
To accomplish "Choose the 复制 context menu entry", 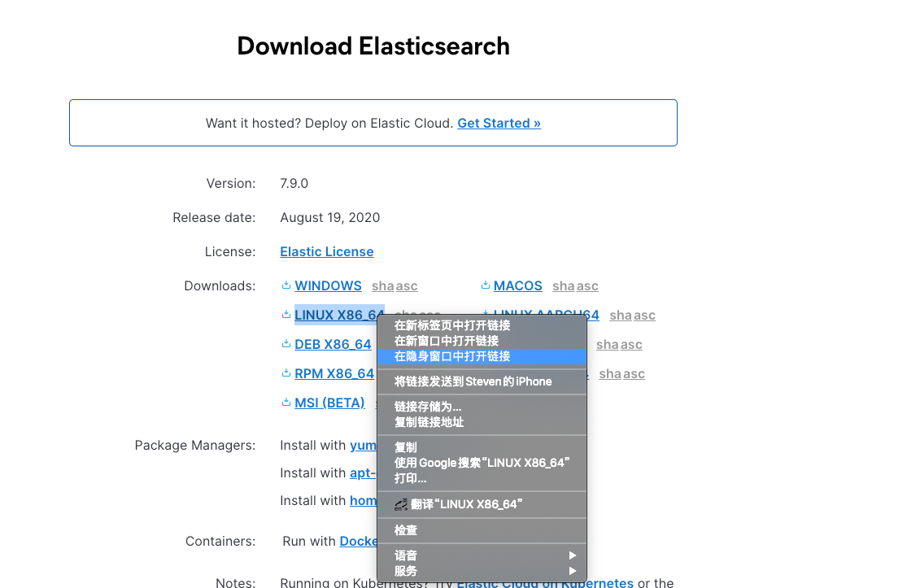I will [x=482, y=447].
